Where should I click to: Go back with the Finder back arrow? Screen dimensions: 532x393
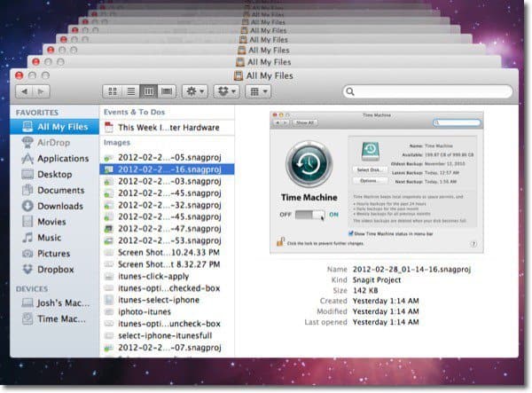pyautogui.click(x=25, y=91)
